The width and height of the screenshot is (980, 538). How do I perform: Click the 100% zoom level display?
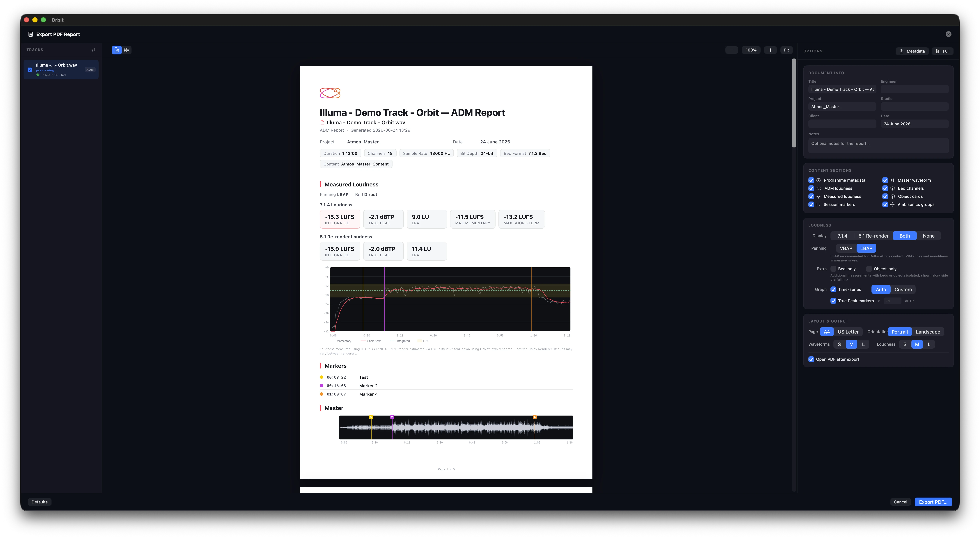751,50
